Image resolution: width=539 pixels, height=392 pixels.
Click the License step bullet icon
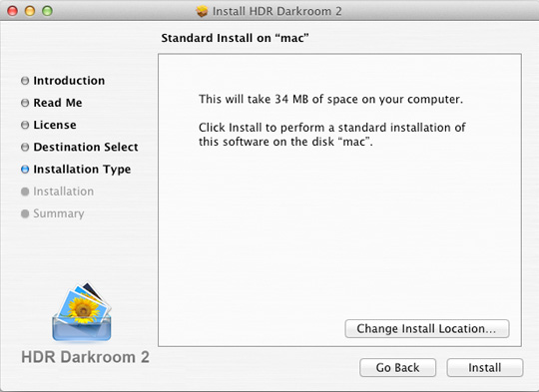tap(25, 125)
